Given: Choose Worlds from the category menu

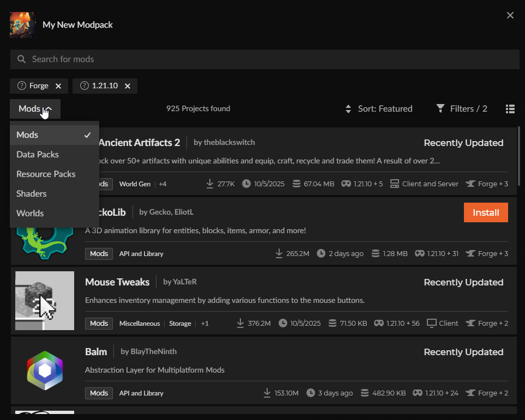Looking at the screenshot, I should click(55, 213).
